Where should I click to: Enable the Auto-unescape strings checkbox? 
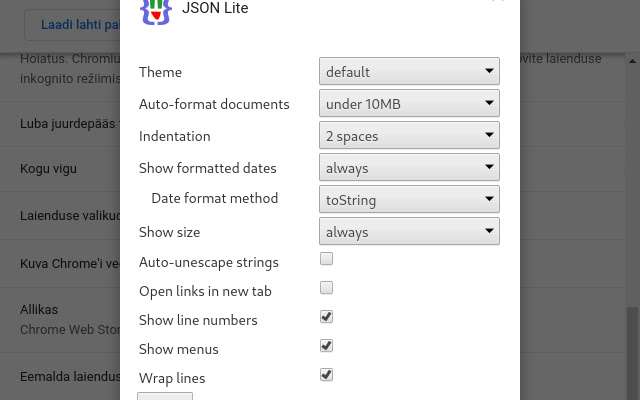click(326, 259)
